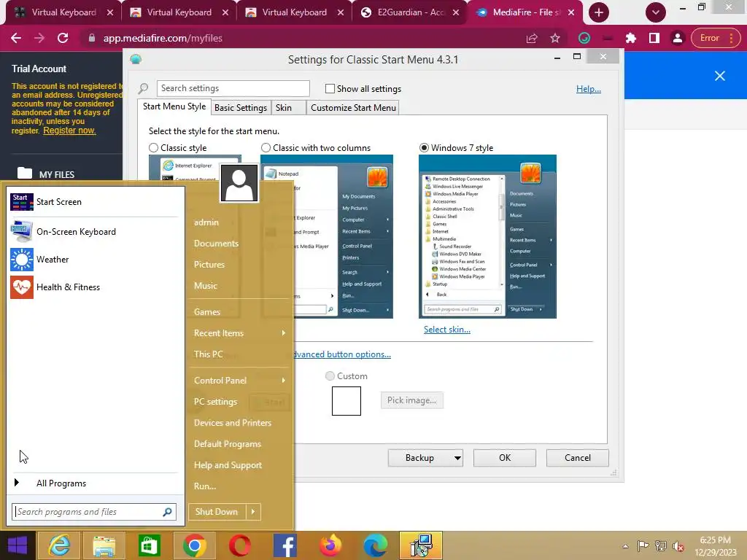Select Classic with two columns option

[266, 148]
